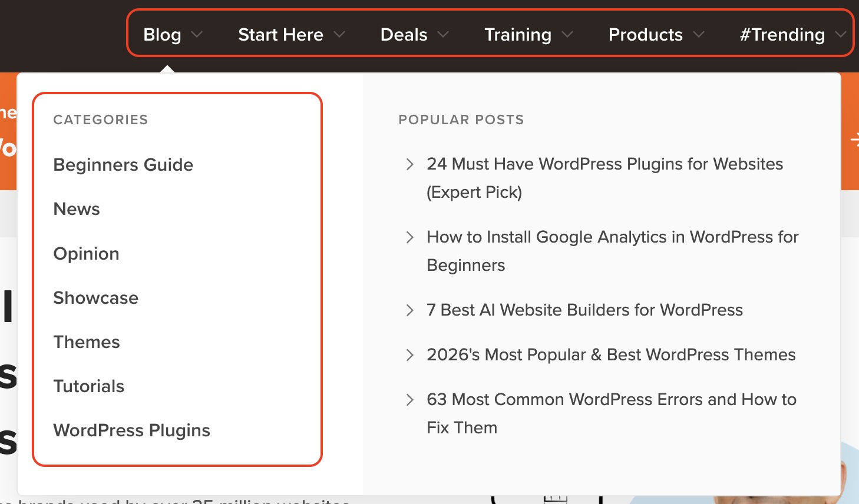Screen dimensions: 859x504
Task: Open the WordPress Plugins category
Action: pyautogui.click(x=131, y=430)
